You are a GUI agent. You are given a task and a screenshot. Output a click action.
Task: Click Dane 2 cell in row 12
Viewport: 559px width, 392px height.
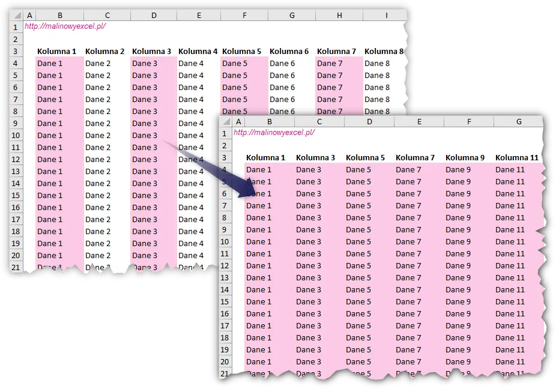(x=98, y=160)
